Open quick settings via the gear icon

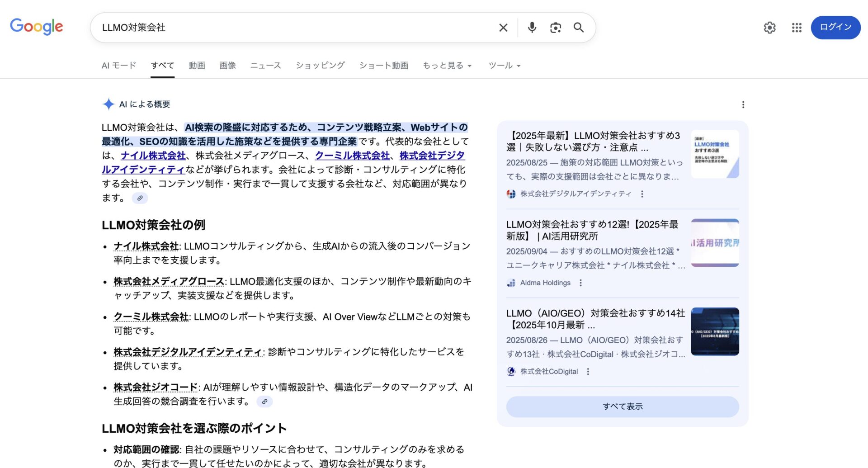769,28
